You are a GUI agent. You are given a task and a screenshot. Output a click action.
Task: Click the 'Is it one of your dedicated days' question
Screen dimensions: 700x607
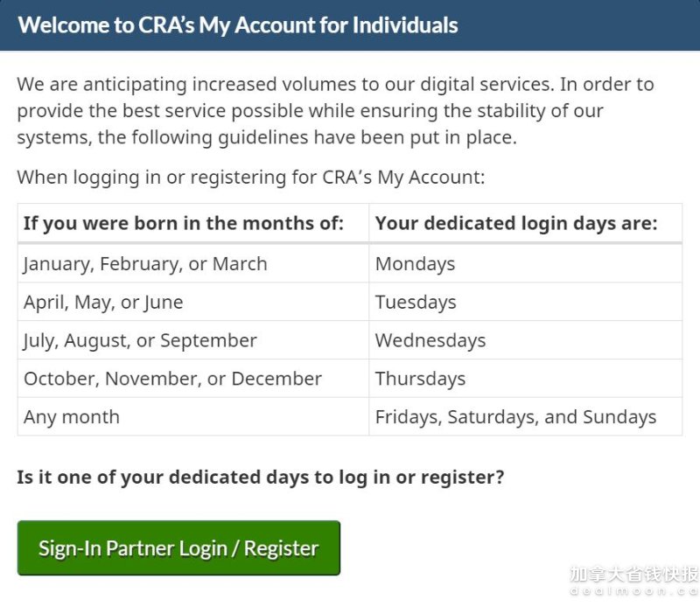click(261, 478)
